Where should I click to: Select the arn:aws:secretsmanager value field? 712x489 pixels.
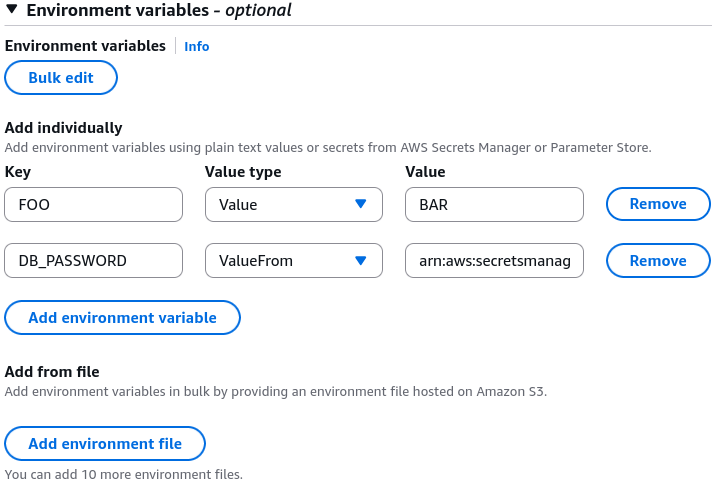coord(494,261)
